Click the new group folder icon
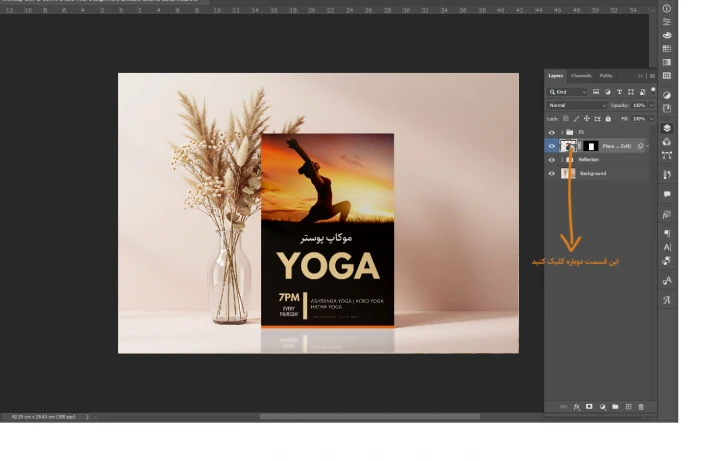Screen dimensions: 720x461 pyautogui.click(x=615, y=407)
